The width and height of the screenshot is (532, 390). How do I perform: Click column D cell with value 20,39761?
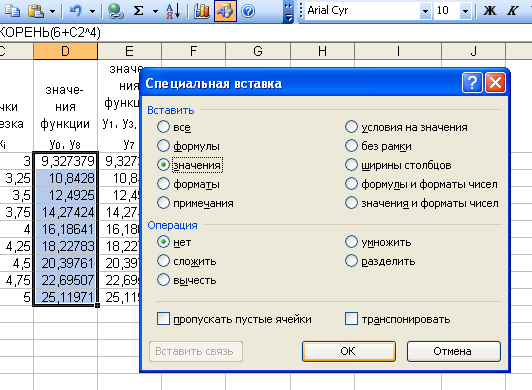[x=65, y=263]
